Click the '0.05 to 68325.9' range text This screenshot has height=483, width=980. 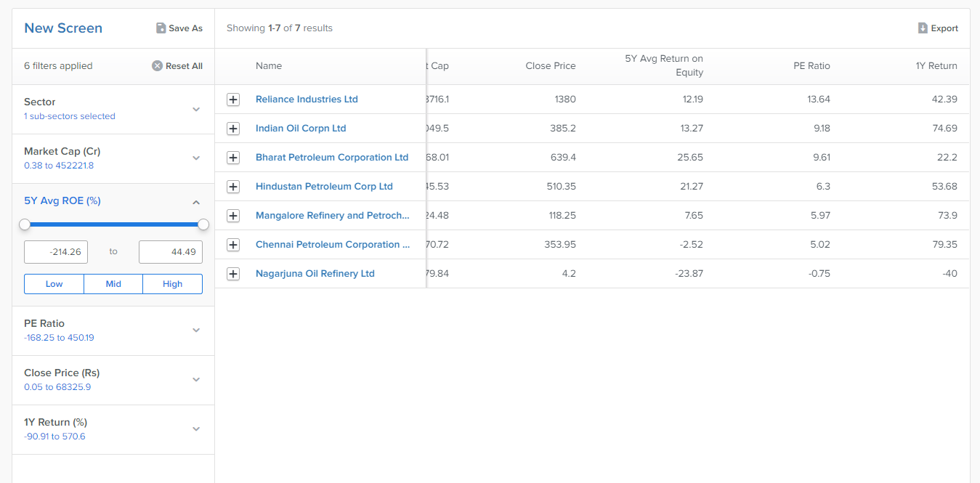point(57,387)
